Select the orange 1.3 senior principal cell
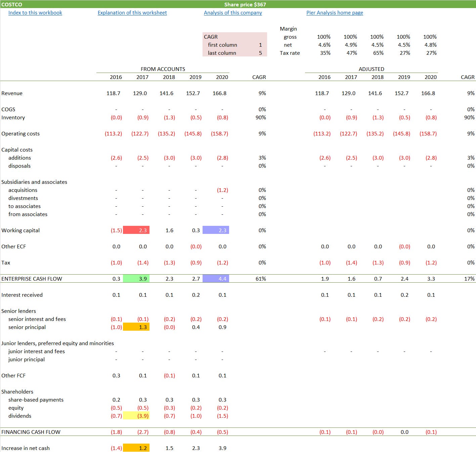 pos(136,327)
